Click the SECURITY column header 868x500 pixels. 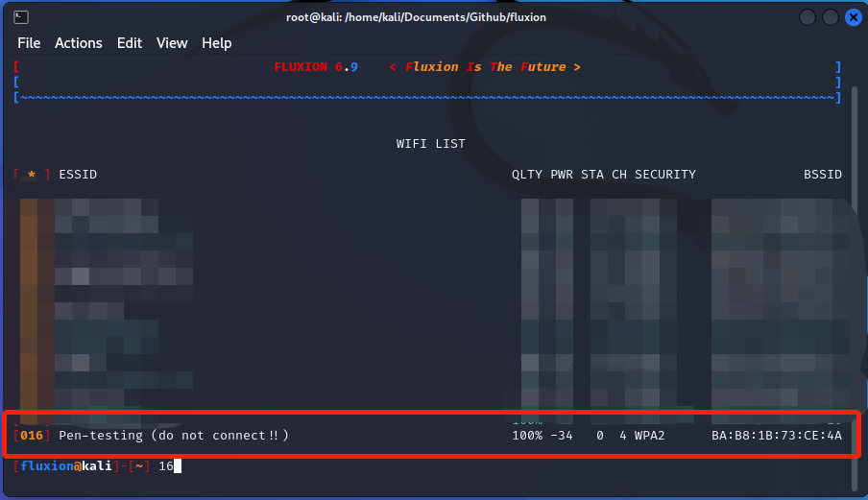(664, 175)
